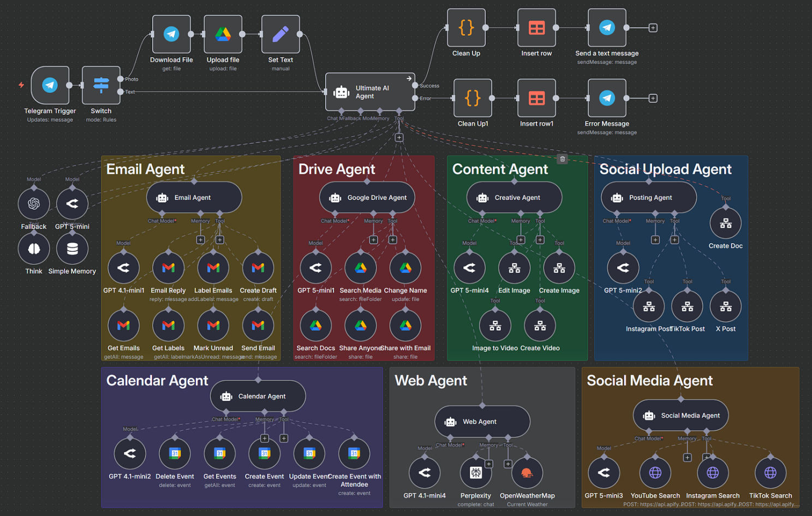Open the Web Agent node

coord(482,422)
